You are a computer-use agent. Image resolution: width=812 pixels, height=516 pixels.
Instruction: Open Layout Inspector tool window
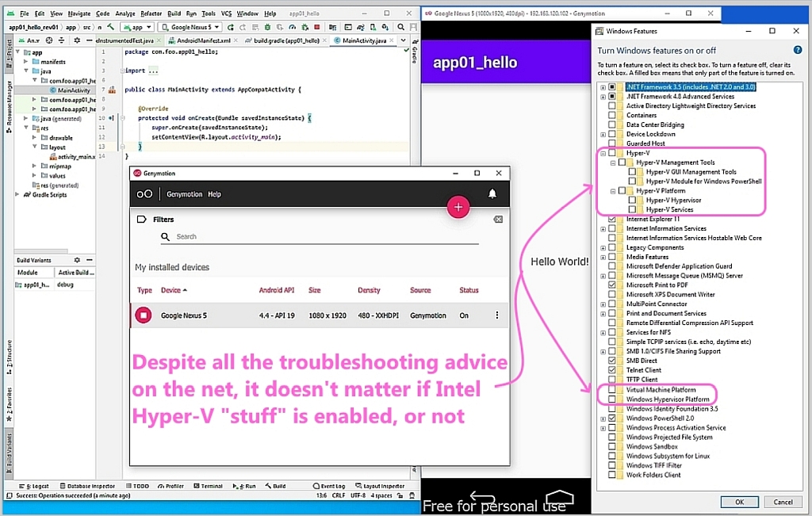[x=380, y=486]
